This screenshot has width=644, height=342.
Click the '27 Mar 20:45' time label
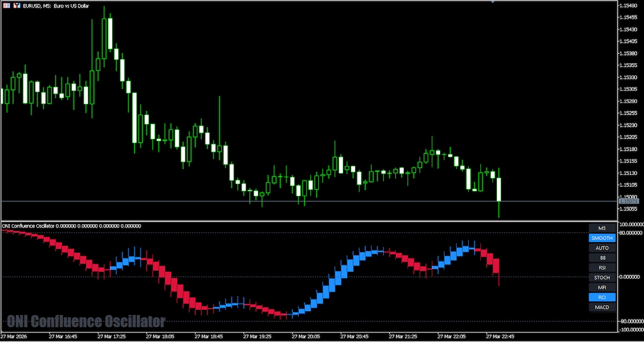(x=354, y=336)
